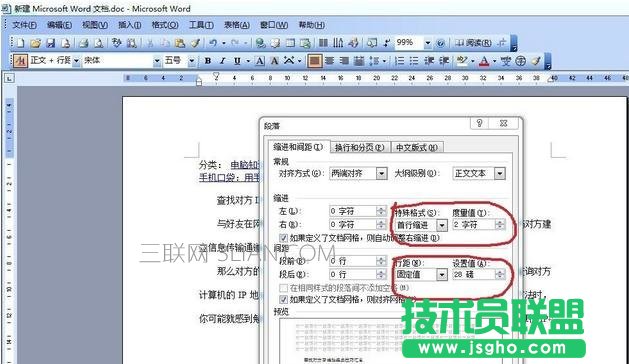This screenshot has height=364, width=629.
Task: Click the Character Border icon
Action: tap(260, 61)
